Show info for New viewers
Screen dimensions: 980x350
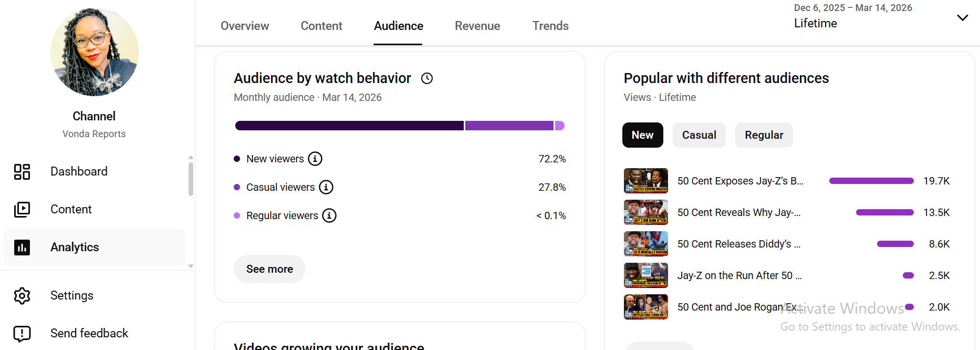[315, 159]
